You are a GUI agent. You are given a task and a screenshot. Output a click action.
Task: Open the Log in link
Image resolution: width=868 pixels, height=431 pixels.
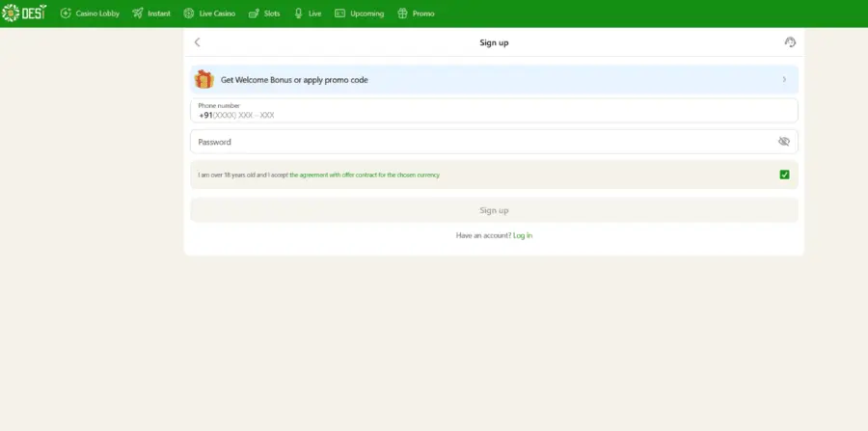click(523, 235)
